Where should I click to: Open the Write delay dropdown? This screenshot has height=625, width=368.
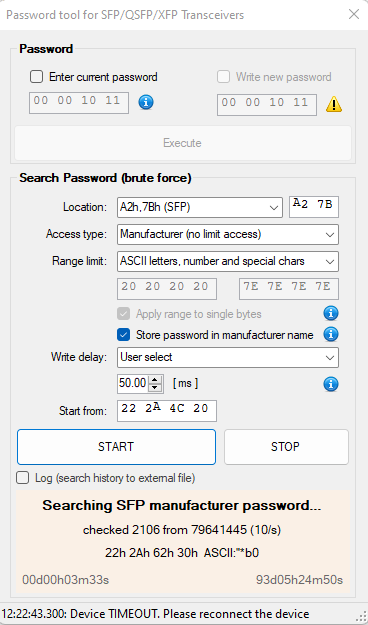[x=228, y=357]
